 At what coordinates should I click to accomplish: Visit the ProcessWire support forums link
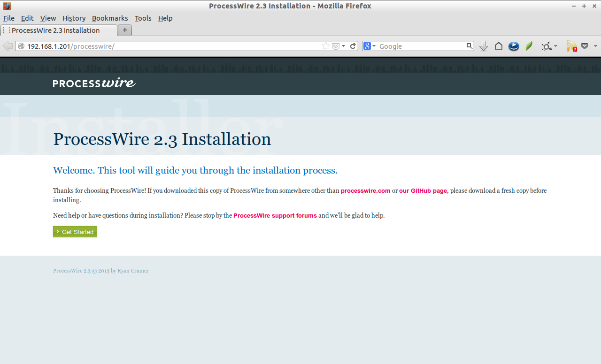(x=275, y=216)
